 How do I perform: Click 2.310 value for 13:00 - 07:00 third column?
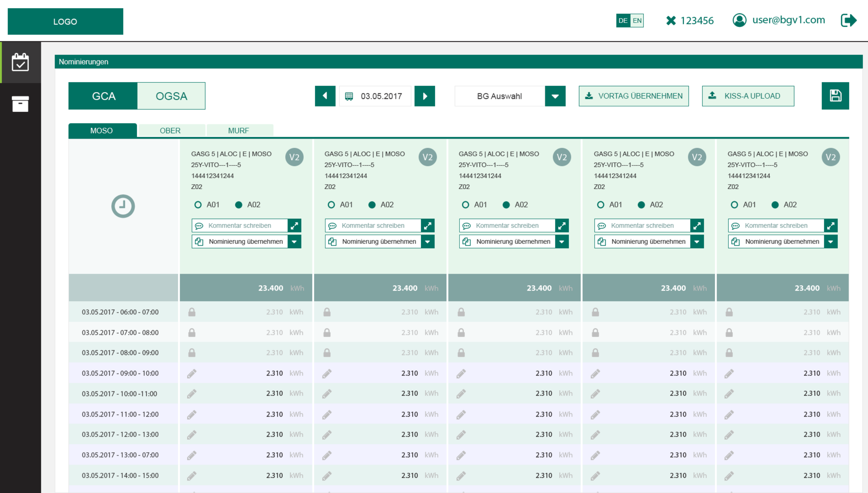[544, 455]
